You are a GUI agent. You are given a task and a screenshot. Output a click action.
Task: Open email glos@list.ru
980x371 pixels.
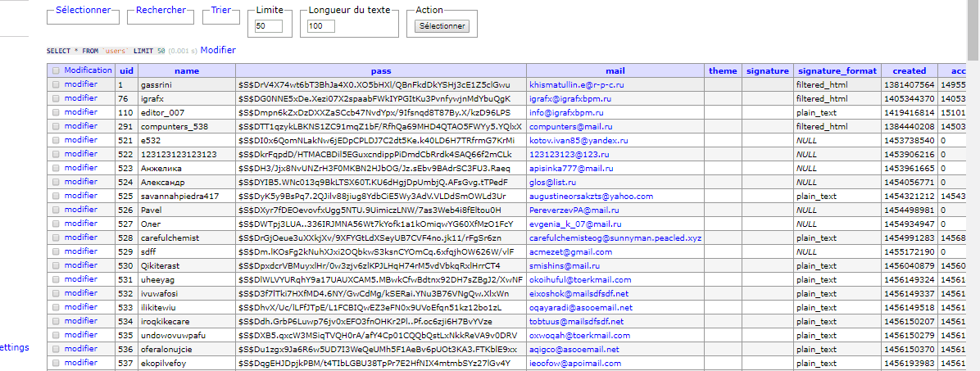pyautogui.click(x=551, y=183)
